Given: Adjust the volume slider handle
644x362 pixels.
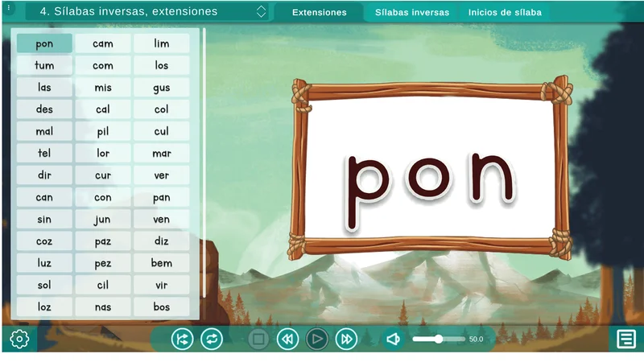Looking at the screenshot, I should [439, 339].
